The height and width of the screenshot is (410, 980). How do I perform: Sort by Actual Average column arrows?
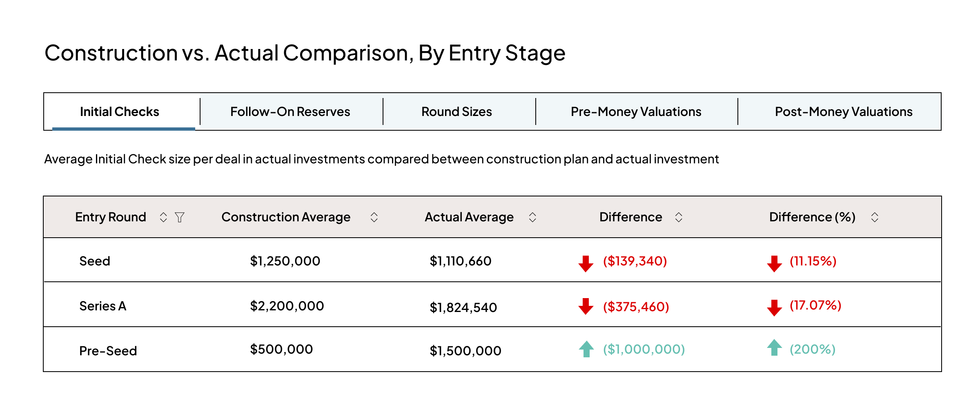(x=532, y=217)
